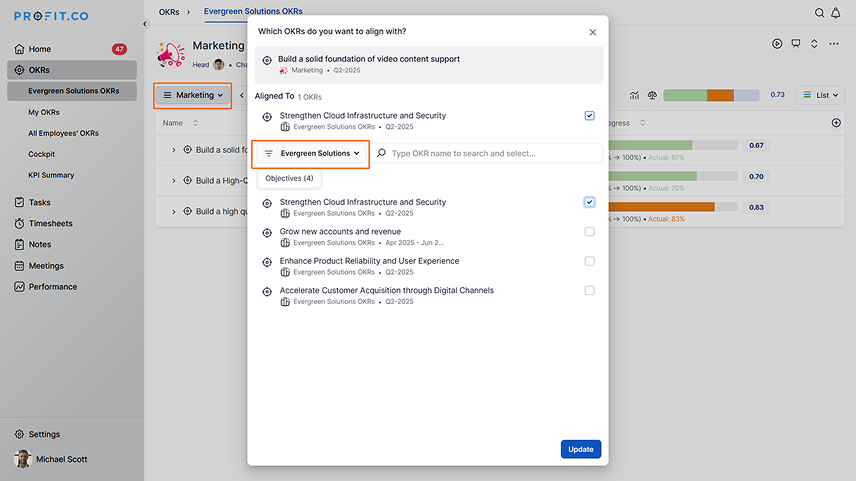Click the 0.67 progress bar

click(673, 145)
